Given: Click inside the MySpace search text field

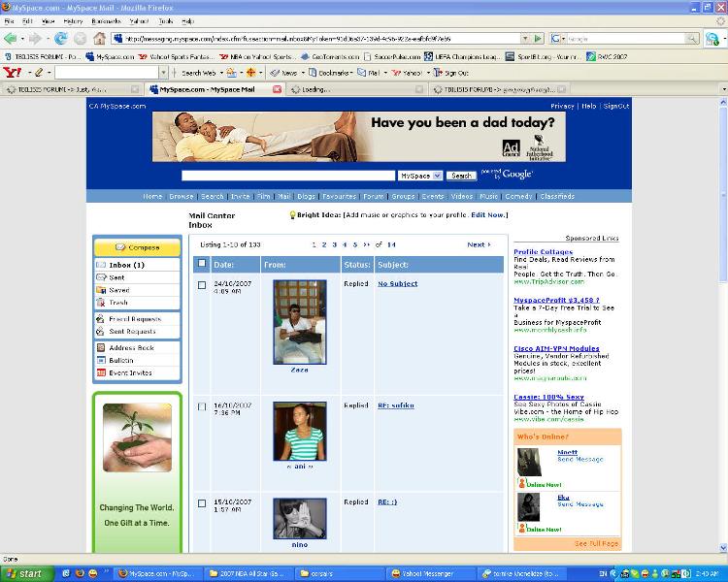Looking at the screenshot, I should tap(288, 176).
